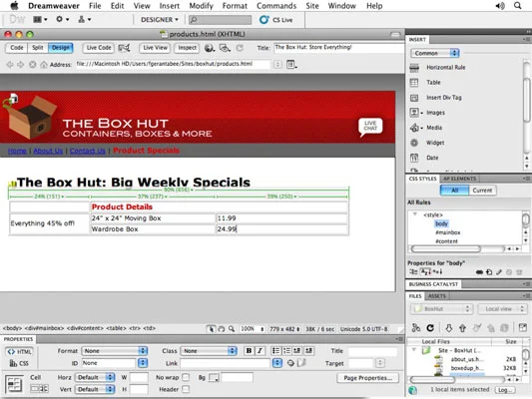
Task: Click the Widget insert icon
Action: coord(414,143)
